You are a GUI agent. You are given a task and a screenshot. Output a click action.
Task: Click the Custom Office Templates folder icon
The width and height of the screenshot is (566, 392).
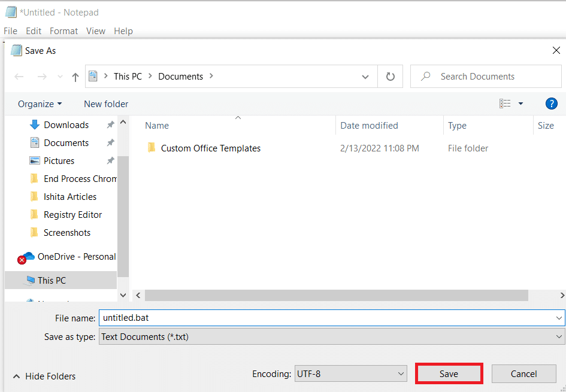pos(152,148)
